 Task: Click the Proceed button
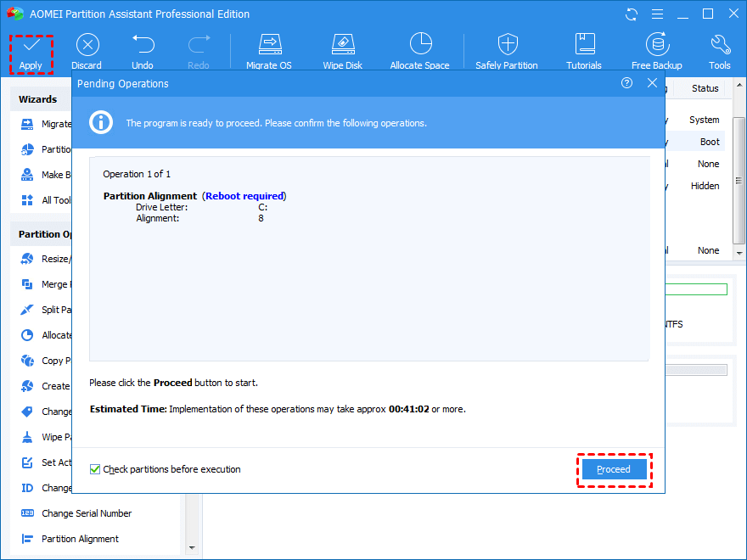614,469
